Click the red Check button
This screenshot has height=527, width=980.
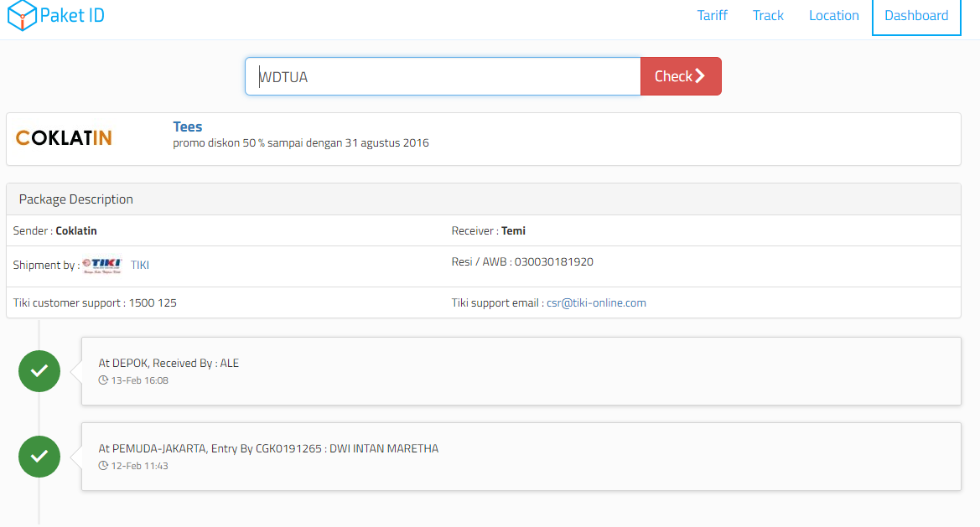681,76
